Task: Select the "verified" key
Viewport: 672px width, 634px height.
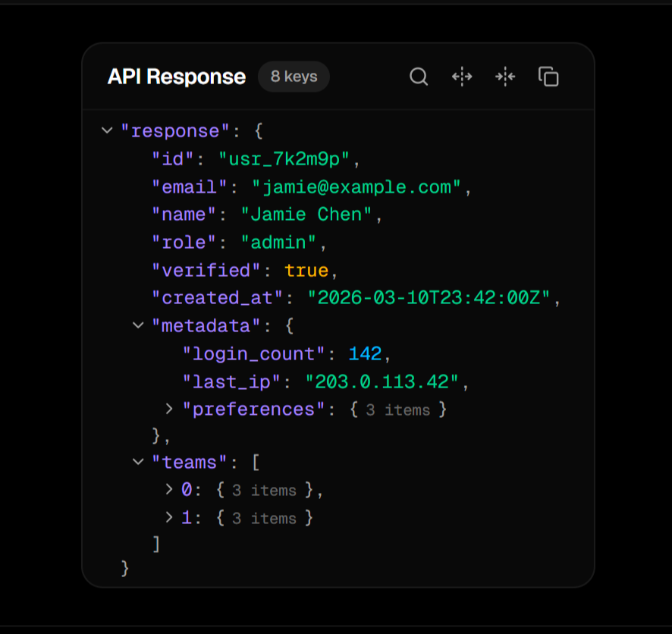Action: click(206, 271)
